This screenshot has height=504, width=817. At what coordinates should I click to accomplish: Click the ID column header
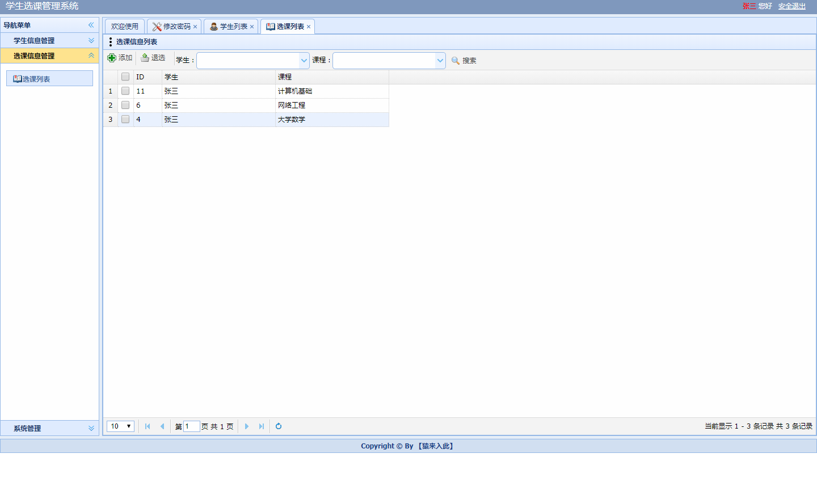click(x=148, y=77)
